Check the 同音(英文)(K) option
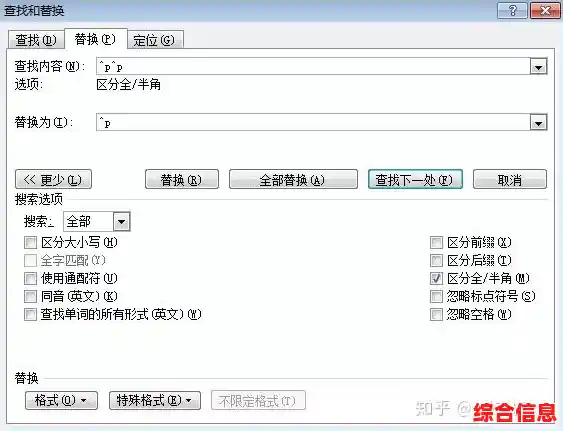The image size is (563, 431). 30,296
